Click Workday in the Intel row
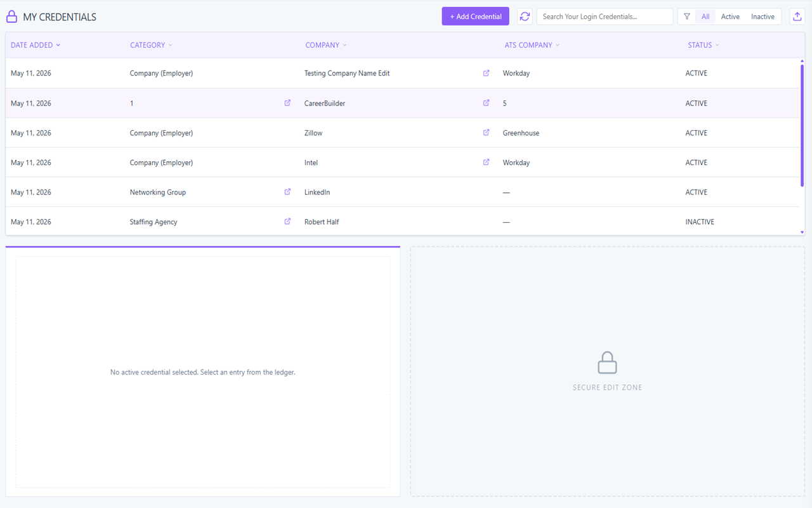The height and width of the screenshot is (508, 812). coord(516,163)
